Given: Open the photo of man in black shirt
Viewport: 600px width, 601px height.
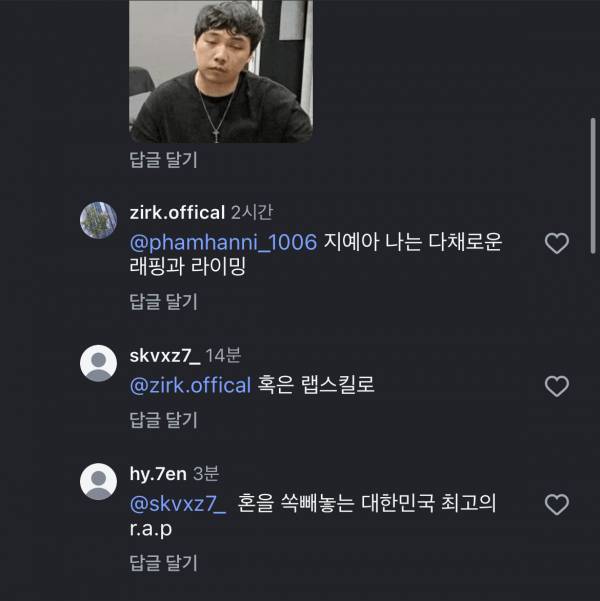Looking at the screenshot, I should point(221,70).
